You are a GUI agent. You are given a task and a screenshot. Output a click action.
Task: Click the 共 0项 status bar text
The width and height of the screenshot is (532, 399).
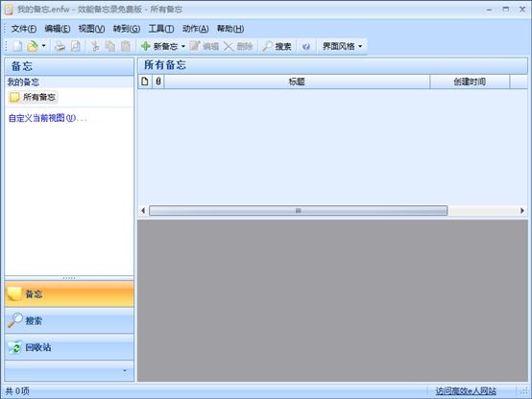point(17,391)
